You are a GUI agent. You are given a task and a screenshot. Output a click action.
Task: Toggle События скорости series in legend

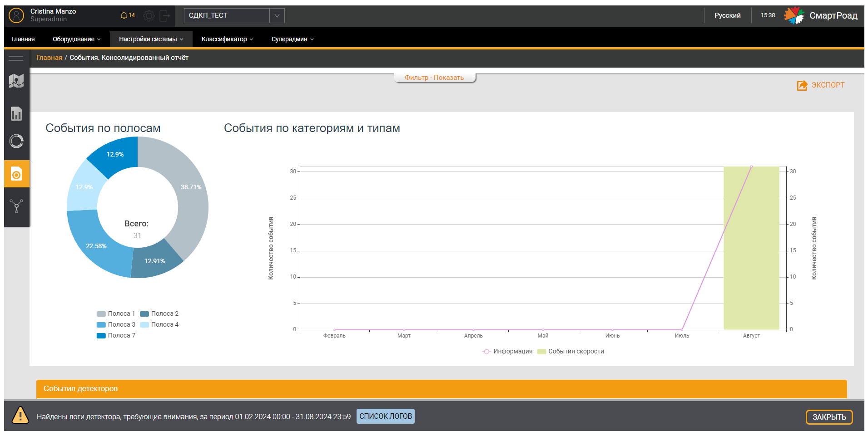click(570, 352)
